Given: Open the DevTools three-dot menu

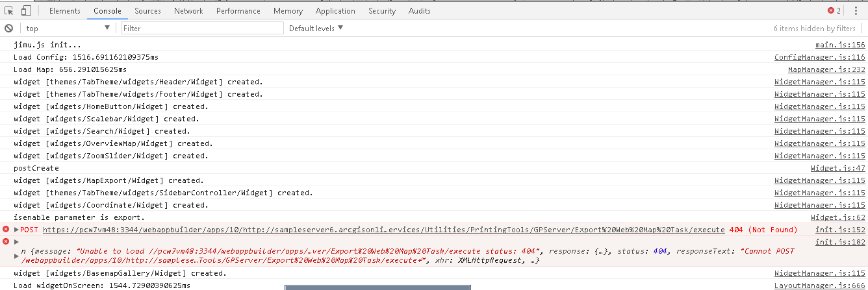Looking at the screenshot, I should tap(855, 10).
